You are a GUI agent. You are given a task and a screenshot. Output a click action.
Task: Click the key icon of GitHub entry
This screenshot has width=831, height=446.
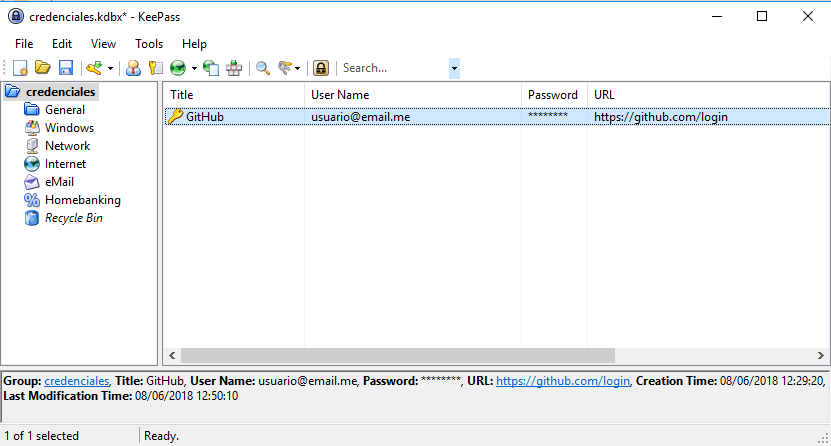click(175, 117)
